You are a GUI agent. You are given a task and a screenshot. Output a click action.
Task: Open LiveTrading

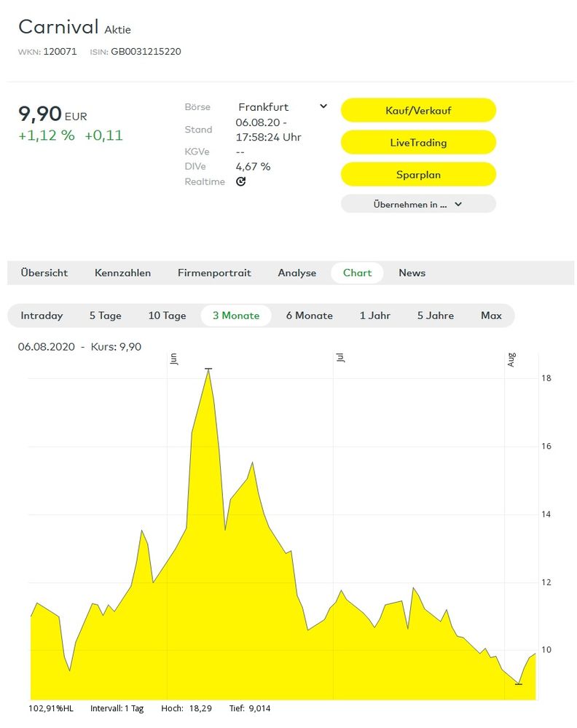(x=418, y=142)
